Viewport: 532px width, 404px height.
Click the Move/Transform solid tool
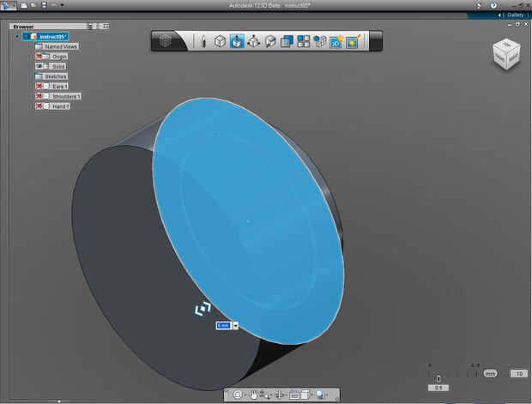point(253,41)
